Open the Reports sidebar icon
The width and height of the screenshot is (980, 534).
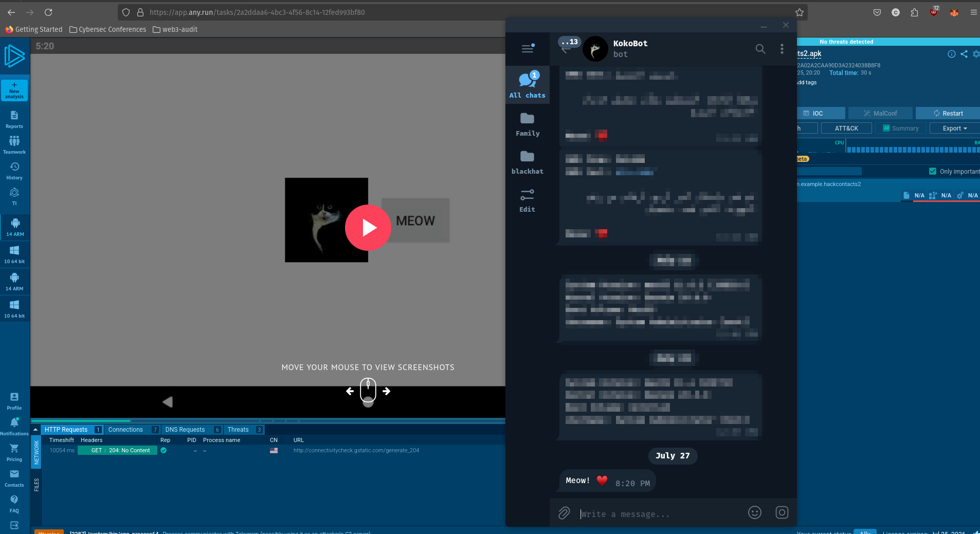pyautogui.click(x=14, y=119)
